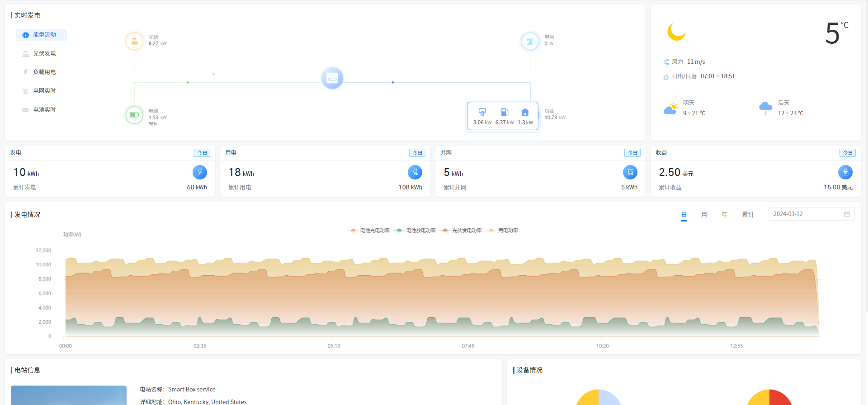
Task: Select 电池实时 in the left sidebar
Action: (x=44, y=110)
